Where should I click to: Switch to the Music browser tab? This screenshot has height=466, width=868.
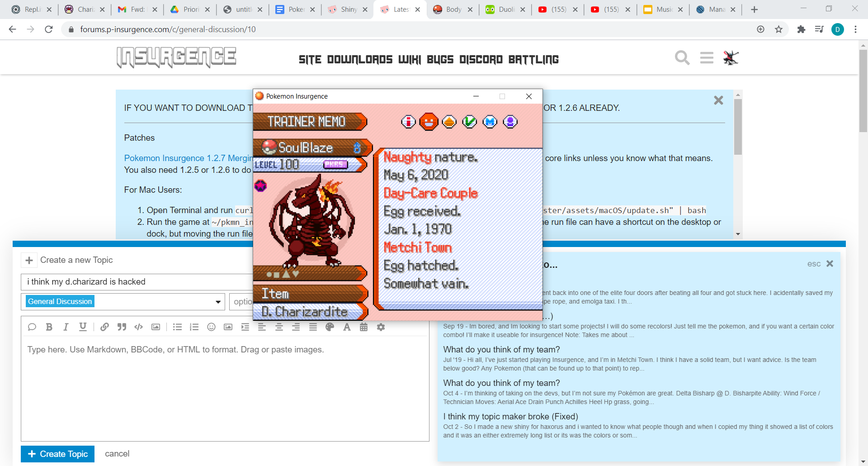662,10
